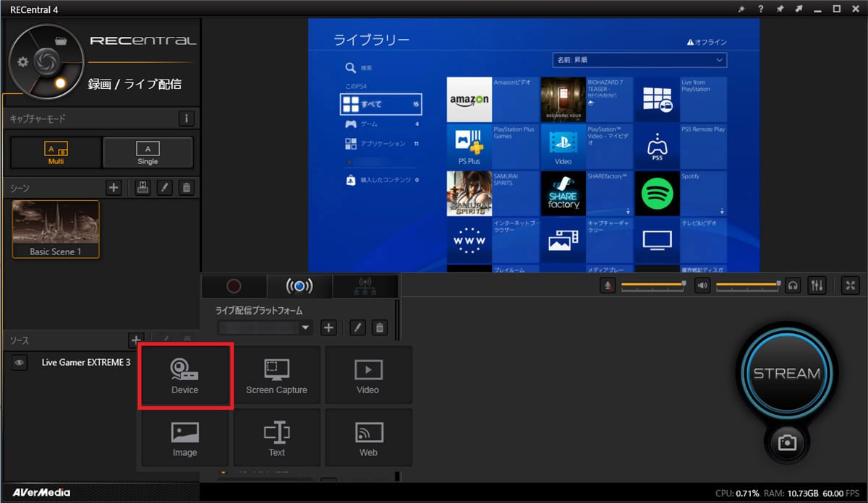Toggle headphone audio monitoring
Image resolution: width=868 pixels, height=503 pixels.
pos(793,285)
